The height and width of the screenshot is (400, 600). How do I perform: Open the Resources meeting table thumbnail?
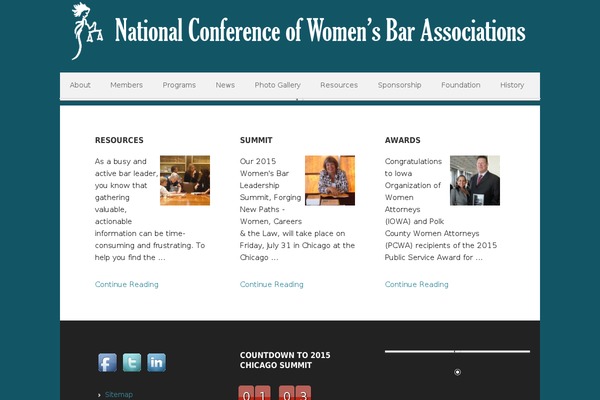(185, 180)
